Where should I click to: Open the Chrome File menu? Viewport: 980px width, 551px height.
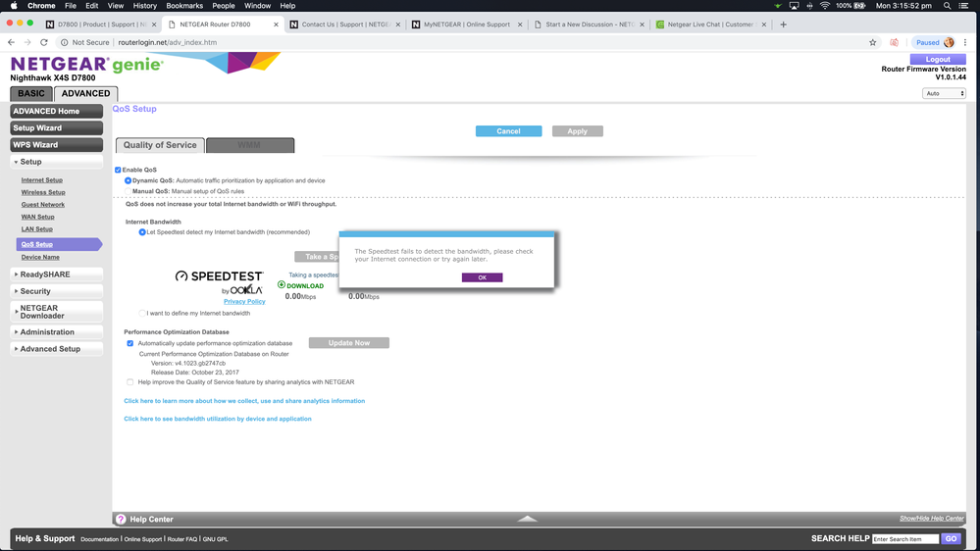(x=71, y=6)
